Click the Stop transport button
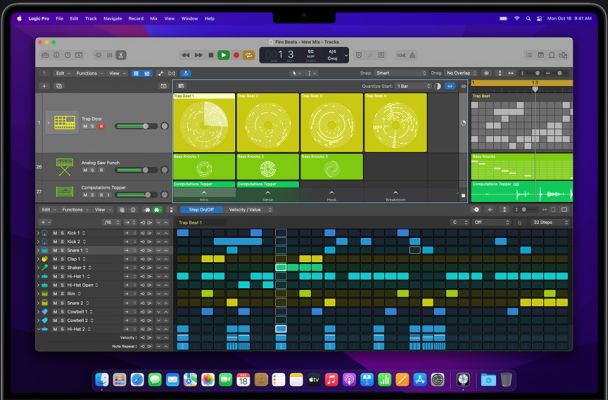608x400 pixels. [x=211, y=55]
